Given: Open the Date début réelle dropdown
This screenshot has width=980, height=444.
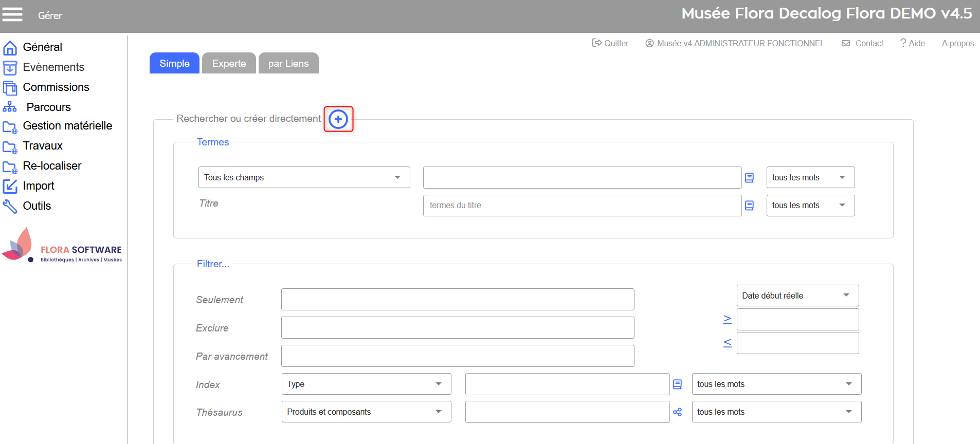Looking at the screenshot, I should point(797,295).
